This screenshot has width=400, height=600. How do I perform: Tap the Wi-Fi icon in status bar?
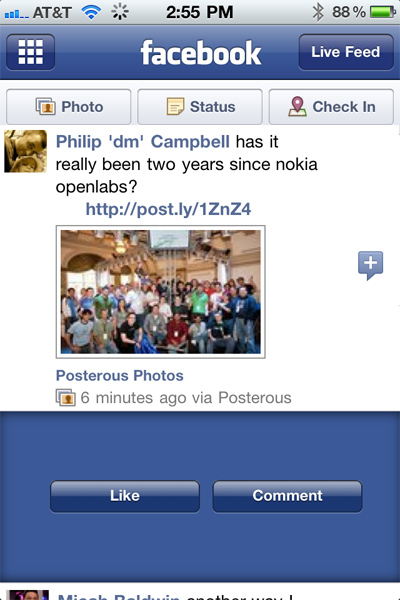pyautogui.click(x=91, y=12)
